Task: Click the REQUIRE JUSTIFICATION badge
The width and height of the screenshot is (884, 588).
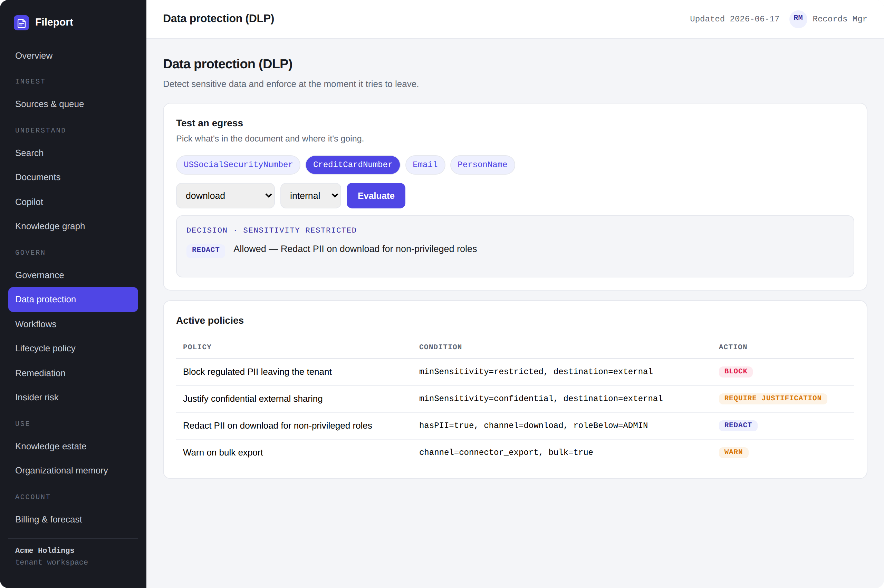Action: (772, 399)
